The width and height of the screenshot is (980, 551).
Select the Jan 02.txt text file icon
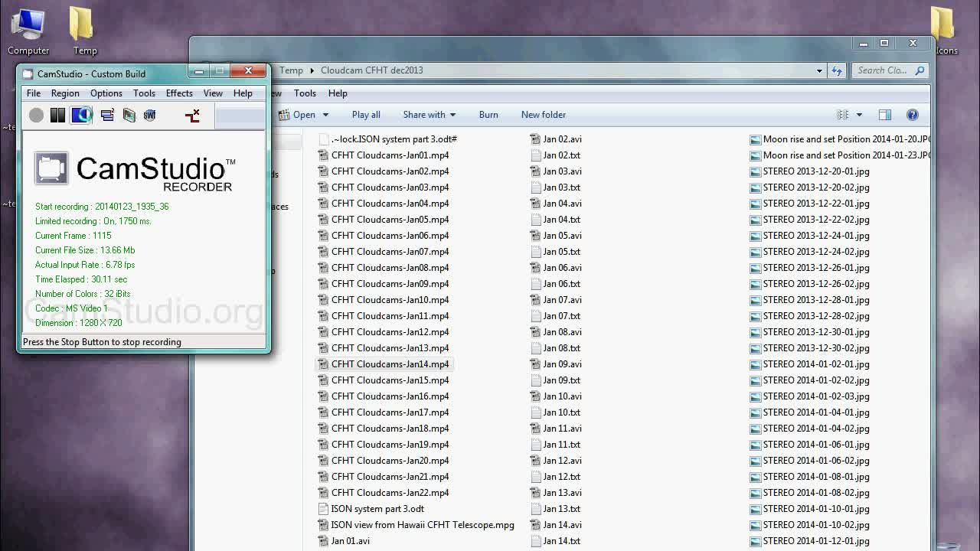tap(536, 155)
